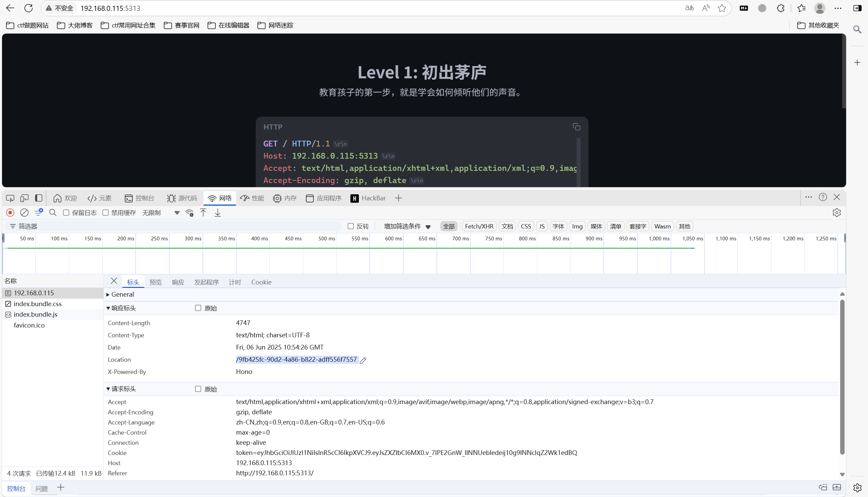Open the DevTools more options menu
The width and height of the screenshot is (868, 497).
(809, 197)
